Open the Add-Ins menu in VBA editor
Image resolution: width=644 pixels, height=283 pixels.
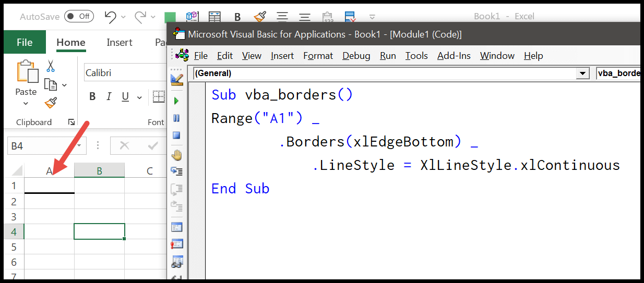coord(454,56)
